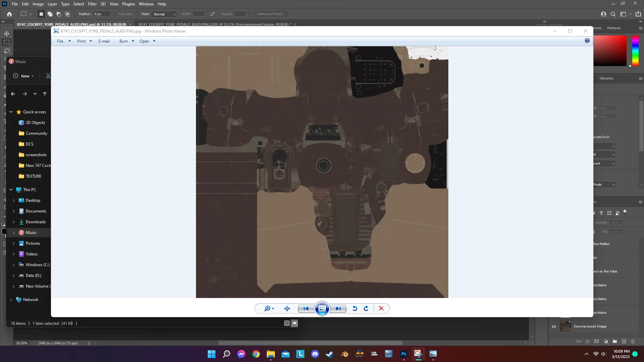644x362 pixels.
Task: Click the Feather input field
Action: coord(102,14)
